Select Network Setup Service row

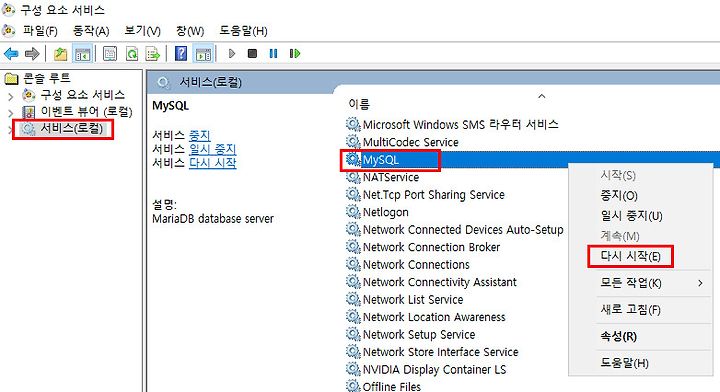click(x=419, y=334)
